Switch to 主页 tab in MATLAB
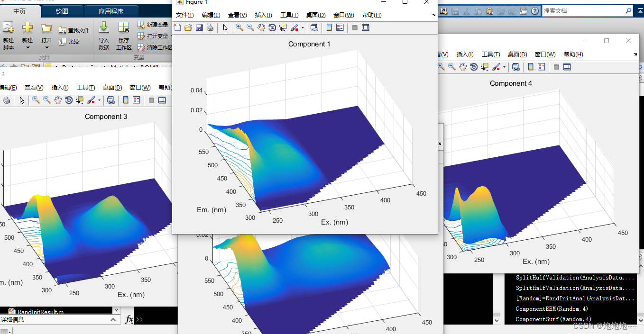Viewport: 644px width, 334px height. tap(20, 11)
